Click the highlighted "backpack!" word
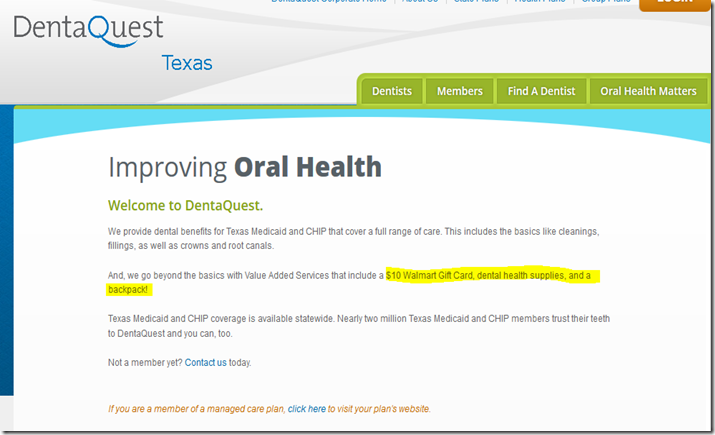715x435 pixels. point(128,290)
